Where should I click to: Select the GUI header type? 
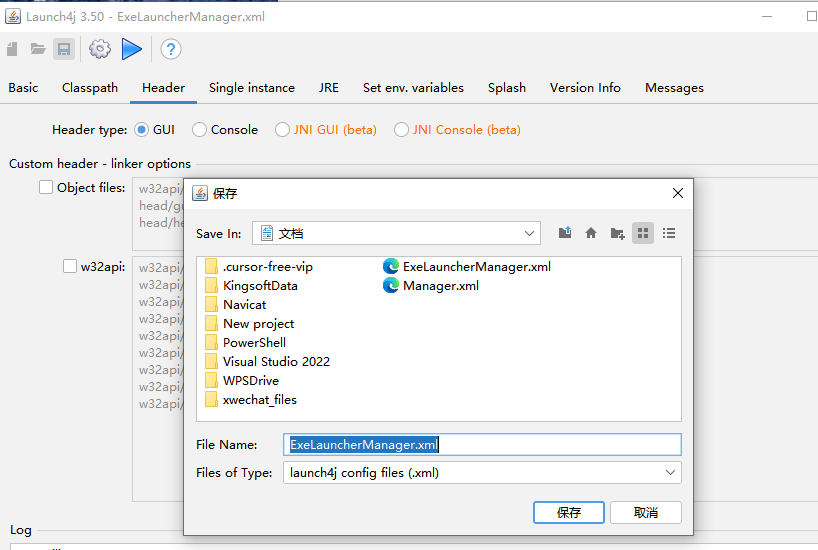[x=141, y=129]
